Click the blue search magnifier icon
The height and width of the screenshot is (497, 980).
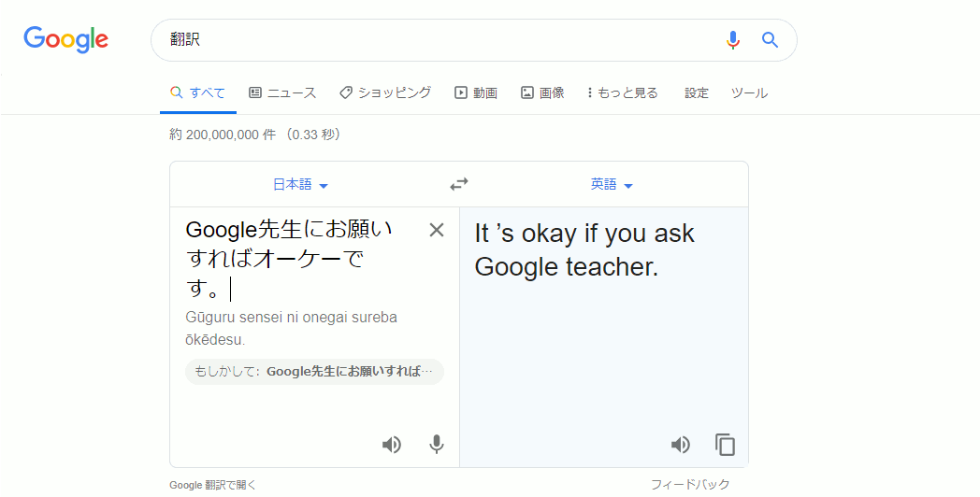[770, 40]
